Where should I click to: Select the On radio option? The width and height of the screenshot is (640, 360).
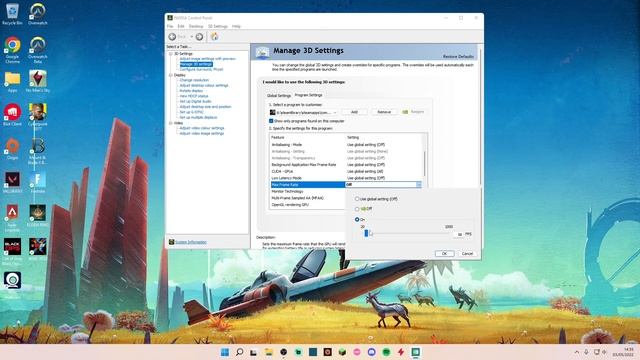coord(357,220)
